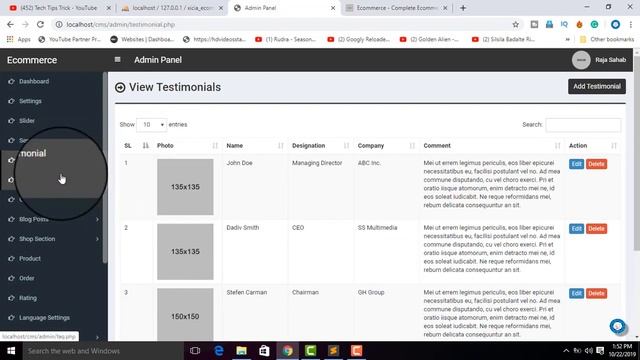Delete the Stefen Carman testimonial

pos(596,293)
